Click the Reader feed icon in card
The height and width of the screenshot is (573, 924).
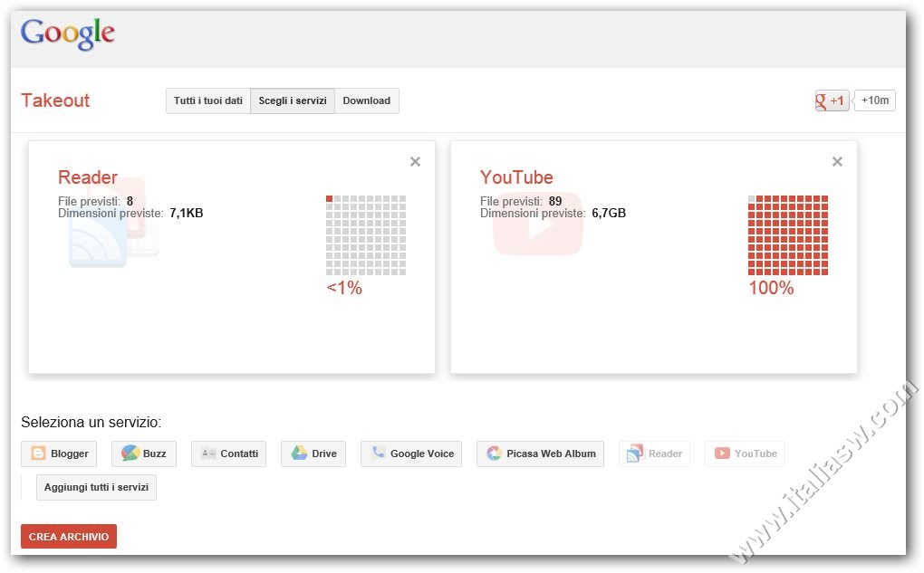tap(112, 224)
